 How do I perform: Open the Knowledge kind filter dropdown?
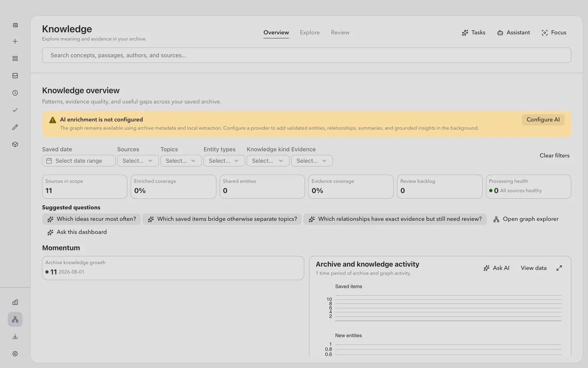click(268, 161)
